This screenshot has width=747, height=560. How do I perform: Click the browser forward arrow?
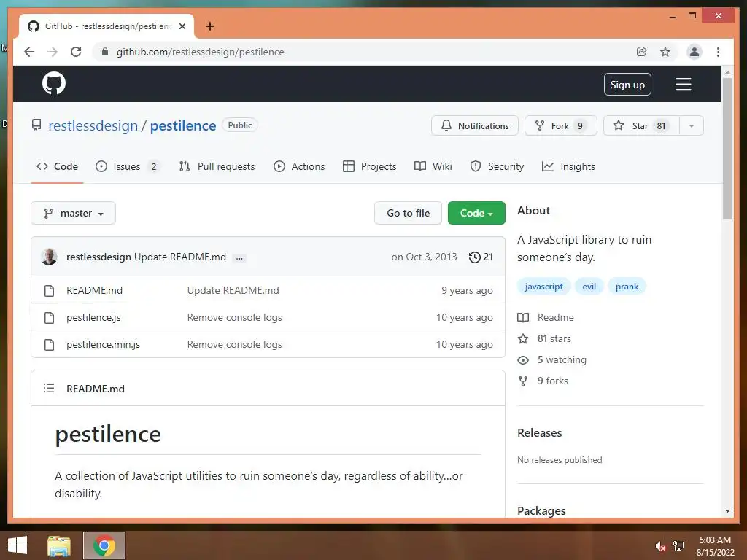[53, 52]
